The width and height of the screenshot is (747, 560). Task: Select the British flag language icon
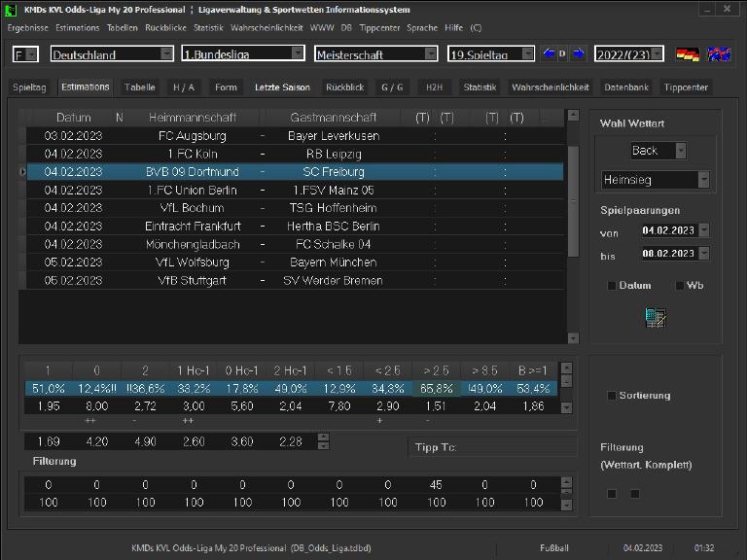click(719, 54)
